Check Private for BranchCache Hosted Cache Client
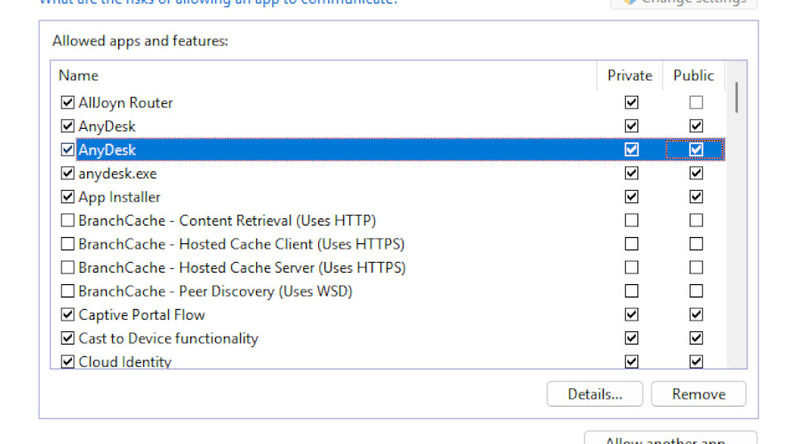 [631, 244]
